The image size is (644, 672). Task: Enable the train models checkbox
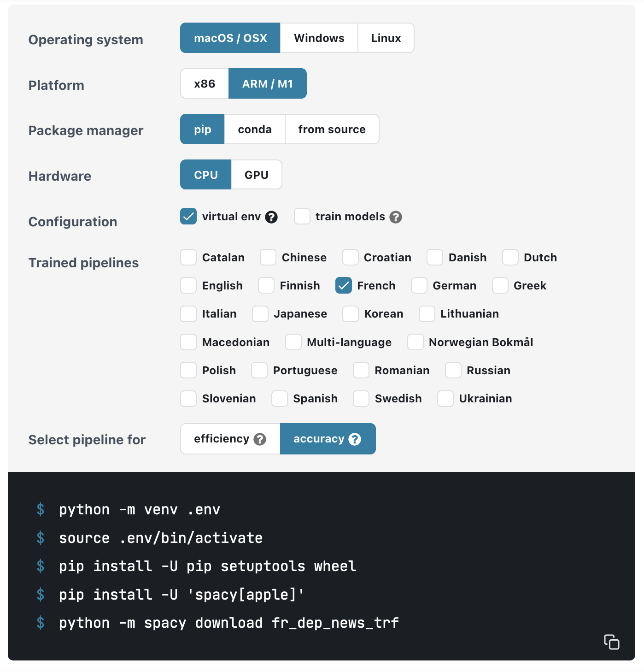click(x=302, y=216)
